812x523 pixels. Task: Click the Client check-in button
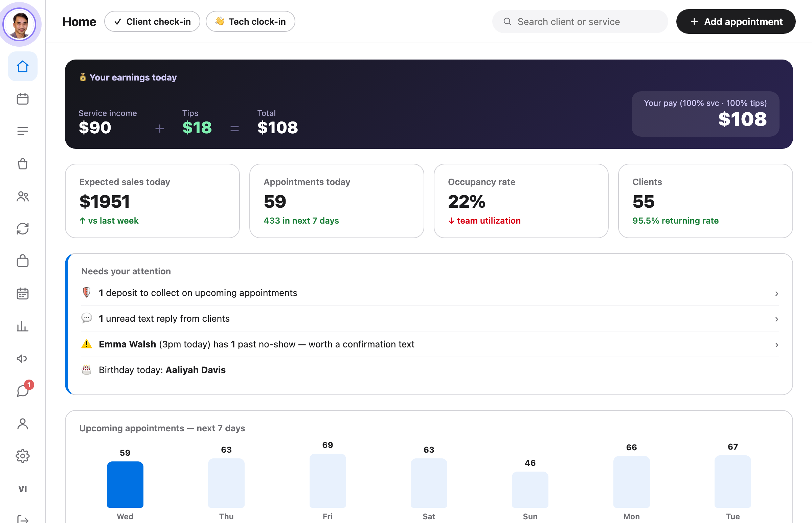152,21
